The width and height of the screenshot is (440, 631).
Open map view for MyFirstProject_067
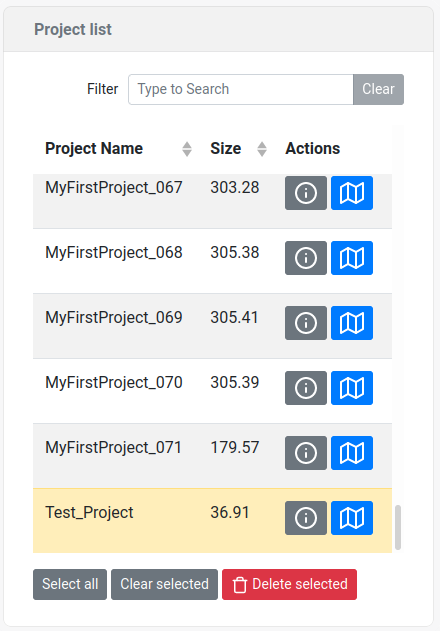[x=352, y=193]
